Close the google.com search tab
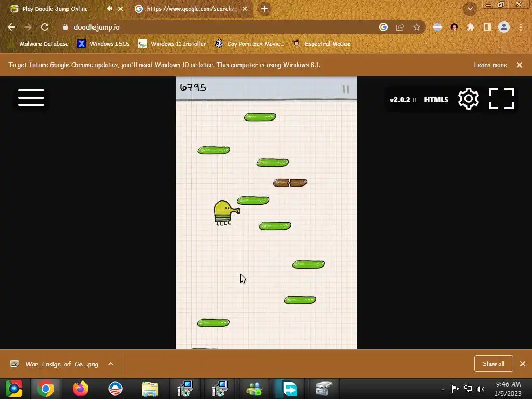Viewport: 532px width, 399px height. [245, 9]
